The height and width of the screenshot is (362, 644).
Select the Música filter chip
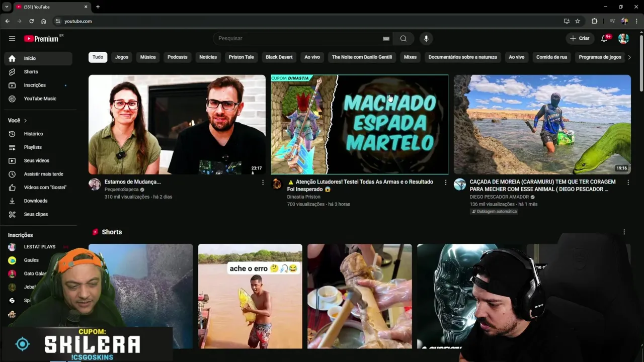(x=148, y=57)
